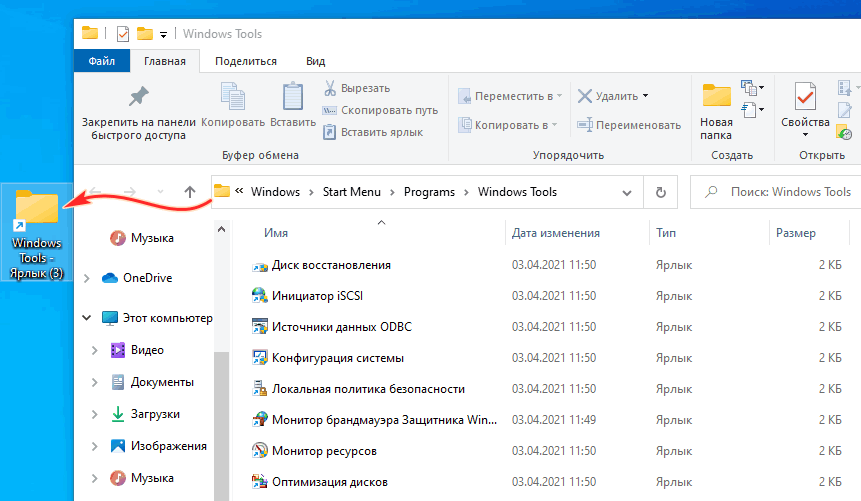Expand the Загрузки tree node
This screenshot has height=501, width=861.
point(94,414)
